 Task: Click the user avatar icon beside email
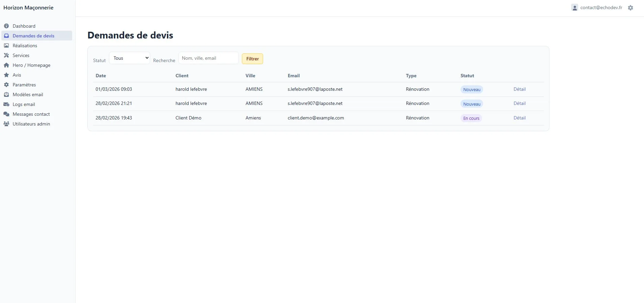tap(575, 8)
